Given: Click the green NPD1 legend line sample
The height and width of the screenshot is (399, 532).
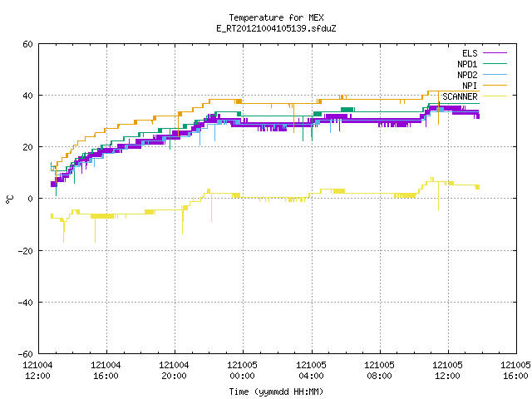Looking at the screenshot, I should coord(495,64).
